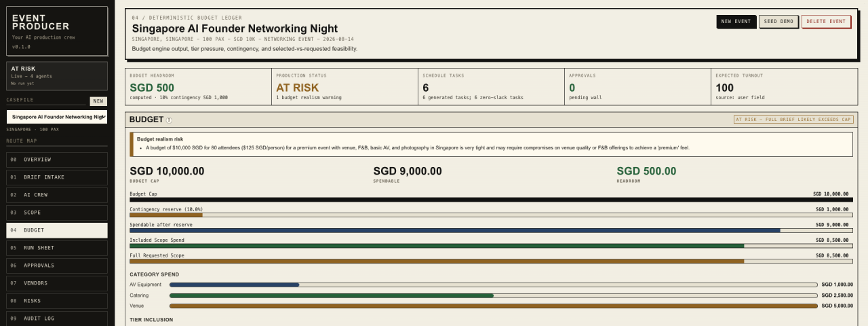The image size is (868, 326).
Task: Click the 'TIER INCLUSION' heading
Action: click(151, 319)
